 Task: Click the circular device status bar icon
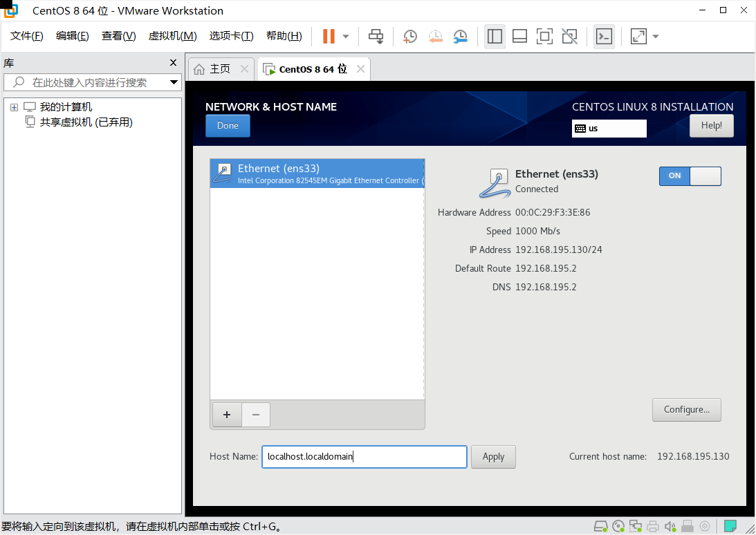pyautogui.click(x=705, y=526)
